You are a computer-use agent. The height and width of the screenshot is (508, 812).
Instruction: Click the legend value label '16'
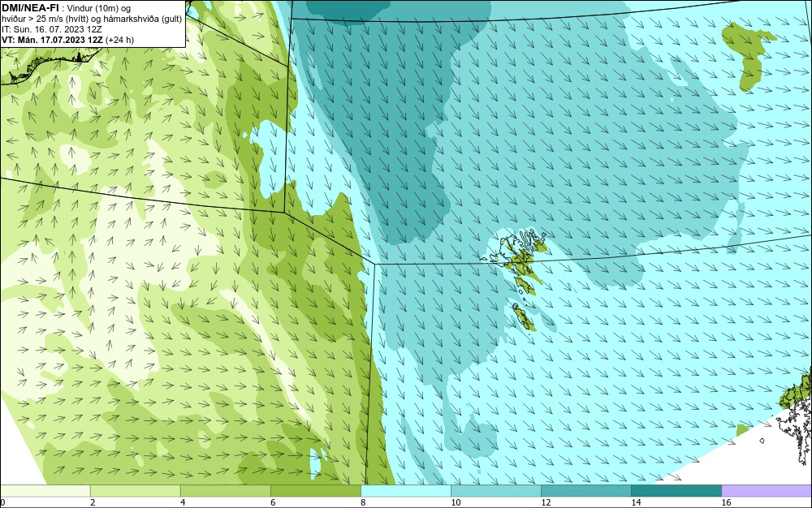726,502
